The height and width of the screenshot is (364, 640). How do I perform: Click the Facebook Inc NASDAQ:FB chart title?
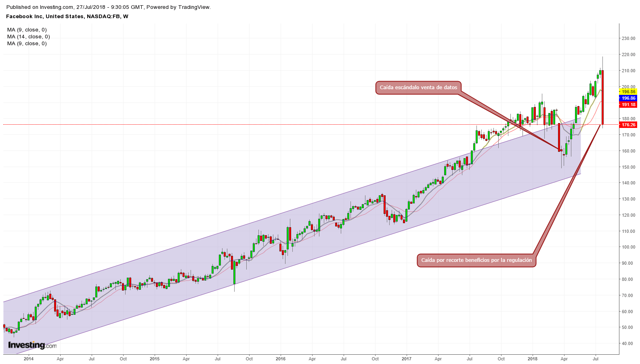pos(67,17)
